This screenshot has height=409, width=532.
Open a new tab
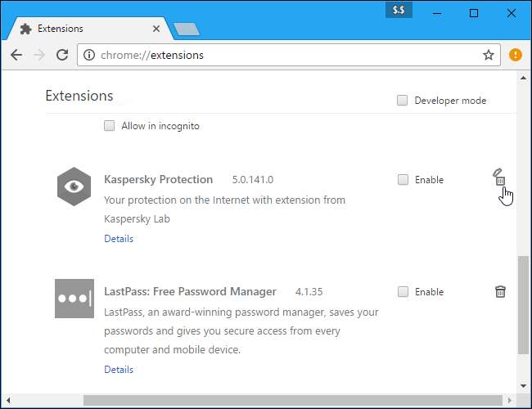[187, 29]
